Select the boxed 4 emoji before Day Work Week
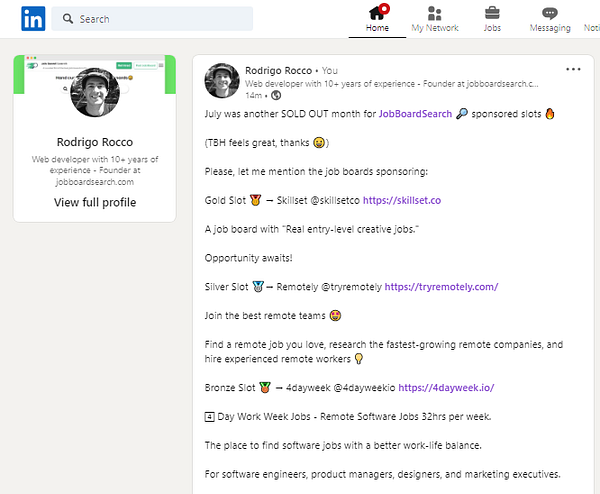 click(x=209, y=417)
